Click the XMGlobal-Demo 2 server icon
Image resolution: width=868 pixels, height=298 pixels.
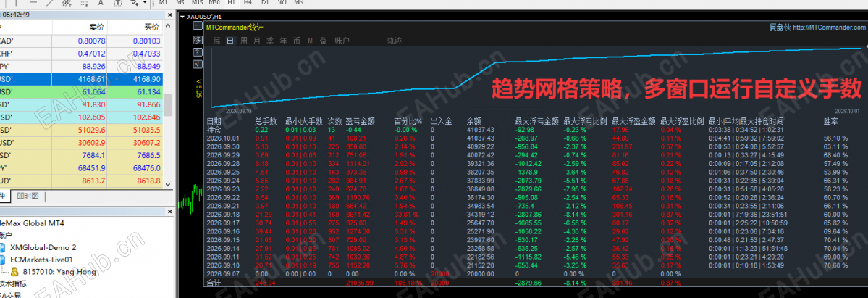2,247
